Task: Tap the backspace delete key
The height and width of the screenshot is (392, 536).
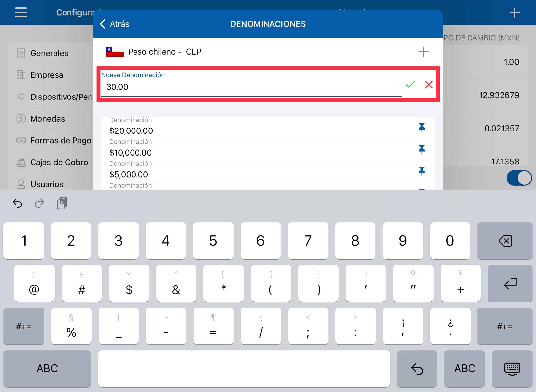Action: click(x=505, y=241)
